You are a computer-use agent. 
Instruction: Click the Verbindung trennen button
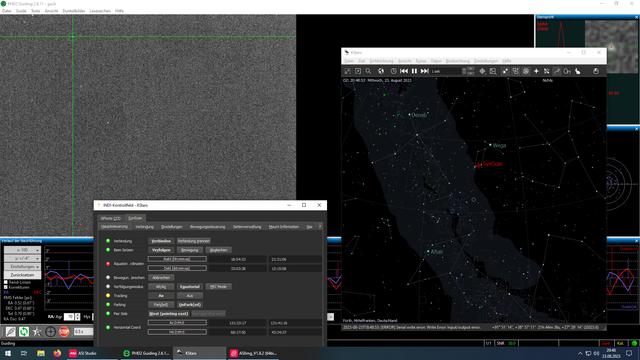[193, 241]
